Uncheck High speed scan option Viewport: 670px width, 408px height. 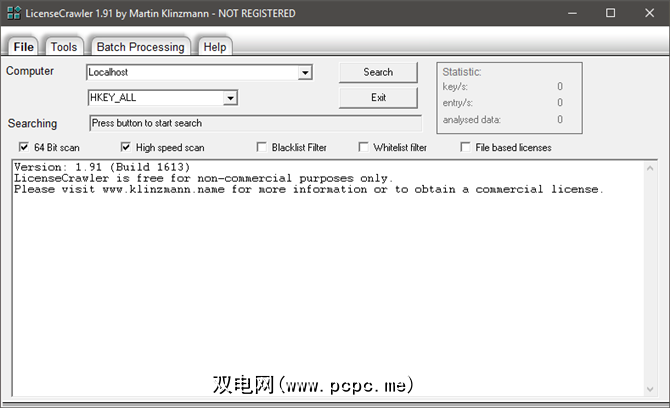pyautogui.click(x=125, y=147)
